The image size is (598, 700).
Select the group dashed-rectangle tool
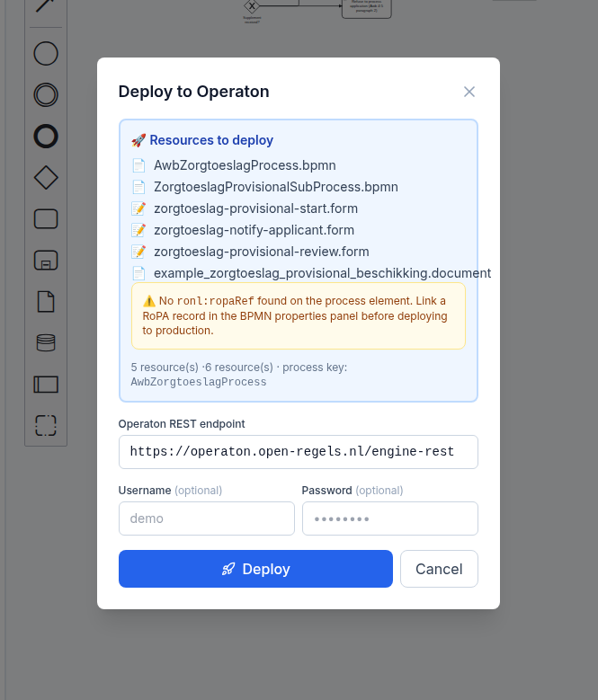46,425
